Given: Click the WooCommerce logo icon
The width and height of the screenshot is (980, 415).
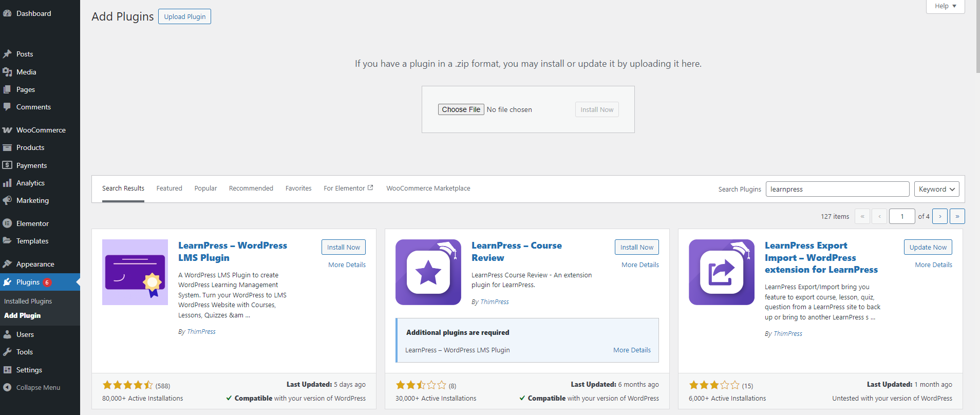Looking at the screenshot, I should click(7, 130).
